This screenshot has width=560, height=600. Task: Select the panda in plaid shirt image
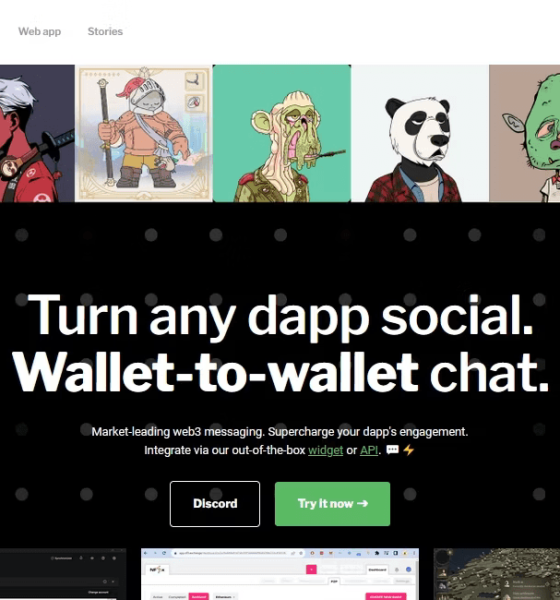pos(420,133)
